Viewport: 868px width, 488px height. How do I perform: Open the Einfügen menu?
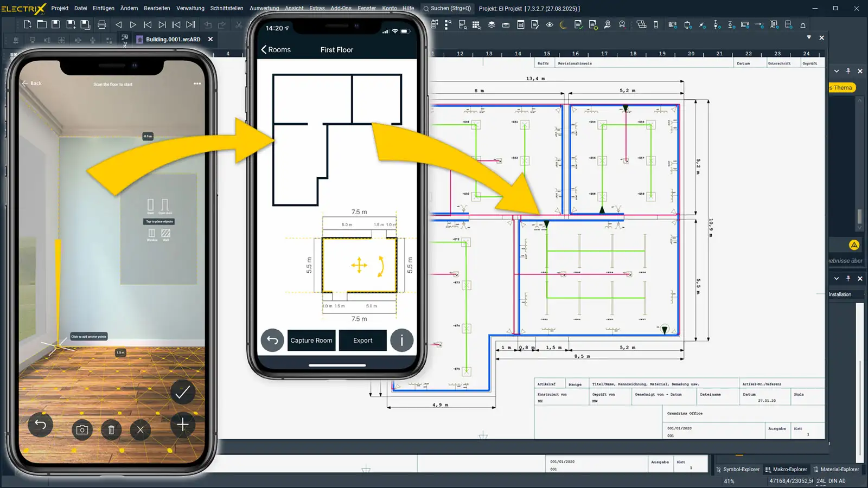coord(104,8)
